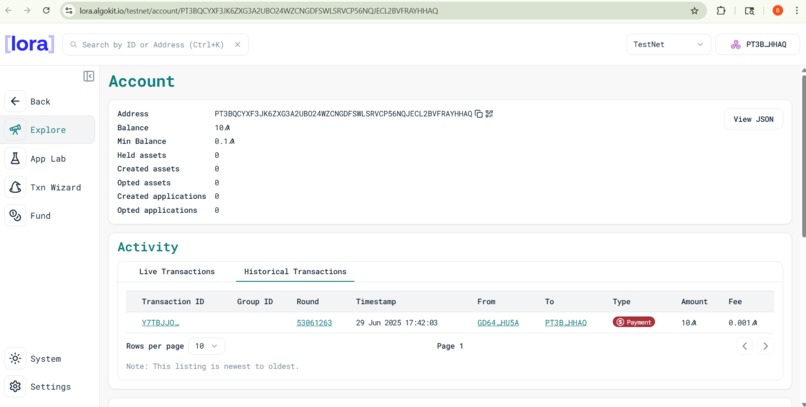The image size is (806, 407).
Task: Select Txn Wizard in the sidebar
Action: coord(48,187)
